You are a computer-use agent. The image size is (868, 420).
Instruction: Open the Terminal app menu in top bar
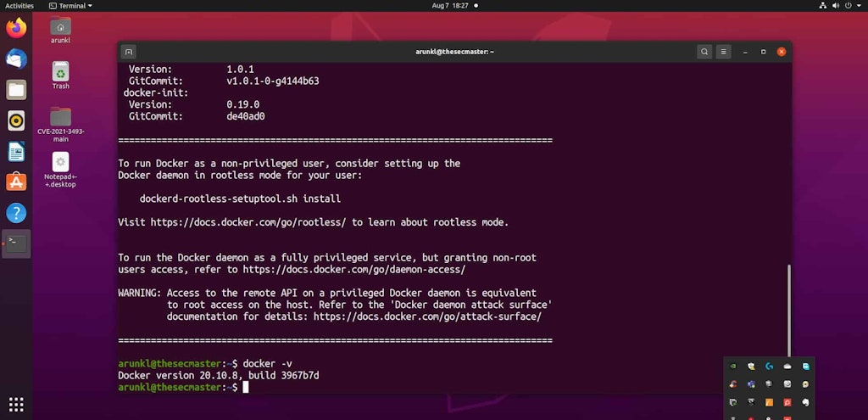(71, 6)
